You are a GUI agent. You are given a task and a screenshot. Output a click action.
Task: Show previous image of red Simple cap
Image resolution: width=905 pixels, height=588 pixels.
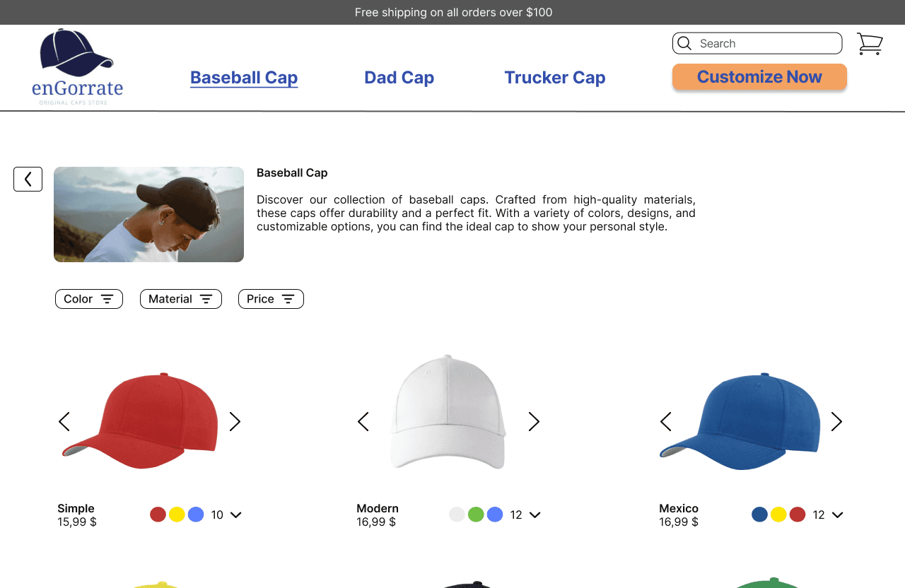coord(64,422)
